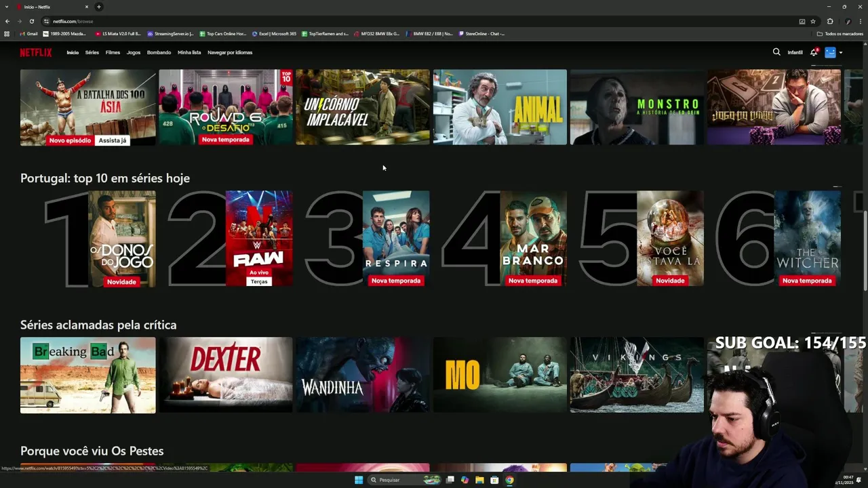Open Microsoft Store from taskbar
Viewport: 868px width, 488px height.
494,480
